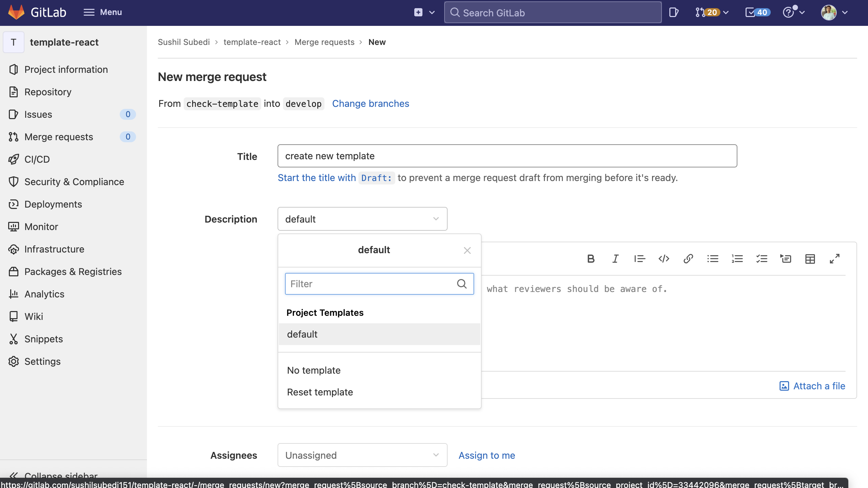Focus the Title input field
This screenshot has width=868, height=488.
click(x=507, y=156)
